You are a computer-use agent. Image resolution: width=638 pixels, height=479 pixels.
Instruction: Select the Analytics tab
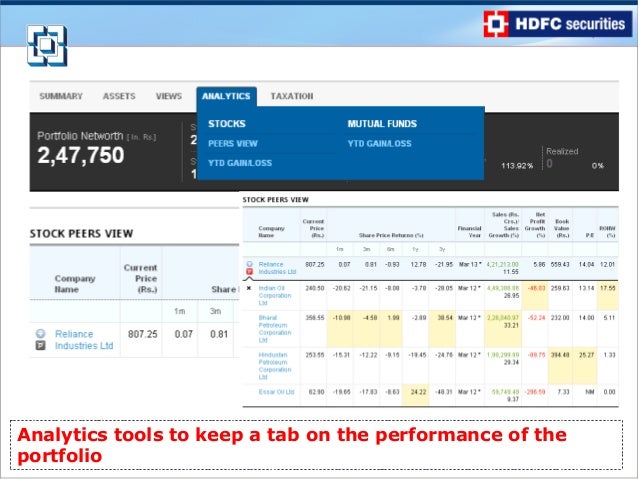pyautogui.click(x=226, y=96)
